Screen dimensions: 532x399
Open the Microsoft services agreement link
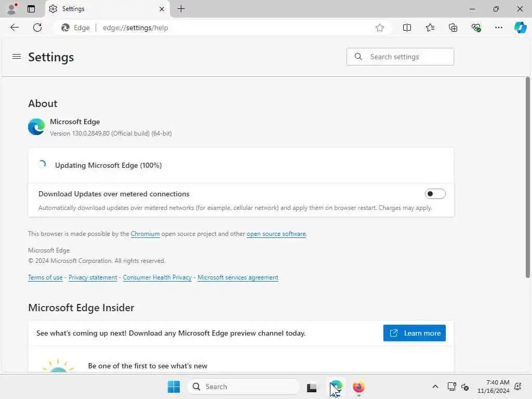click(x=238, y=277)
